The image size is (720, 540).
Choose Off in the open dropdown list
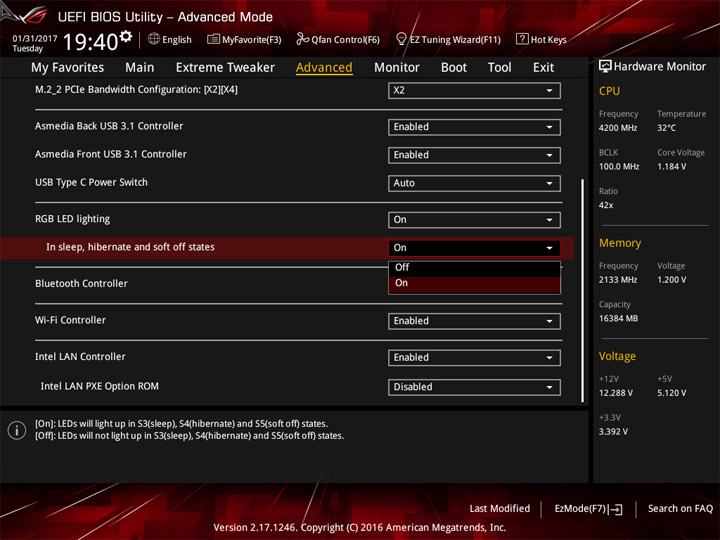click(x=474, y=268)
